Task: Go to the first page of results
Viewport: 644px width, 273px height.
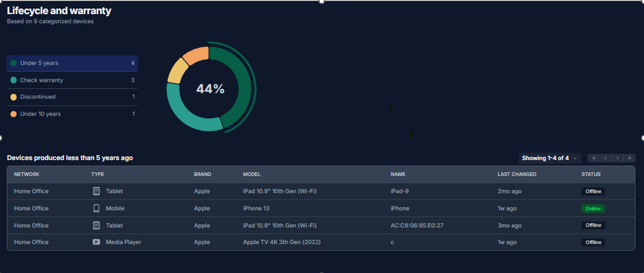Action: 593,158
